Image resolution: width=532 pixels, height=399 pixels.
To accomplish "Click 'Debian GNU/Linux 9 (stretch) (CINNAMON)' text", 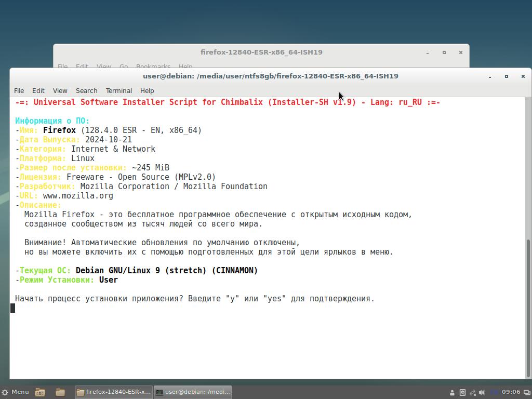I will 167,270.
